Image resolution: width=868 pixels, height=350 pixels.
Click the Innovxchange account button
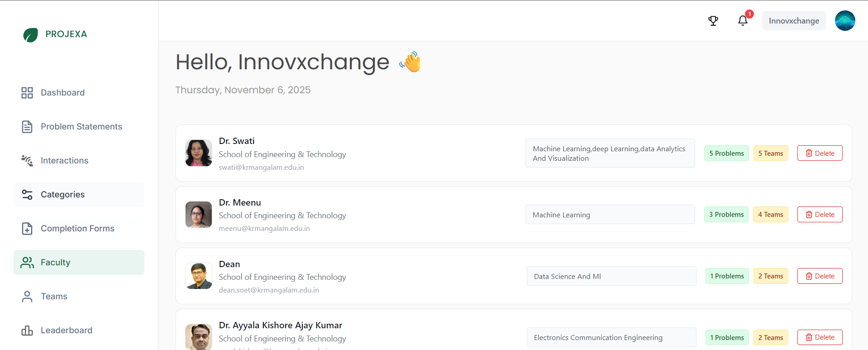(x=793, y=21)
